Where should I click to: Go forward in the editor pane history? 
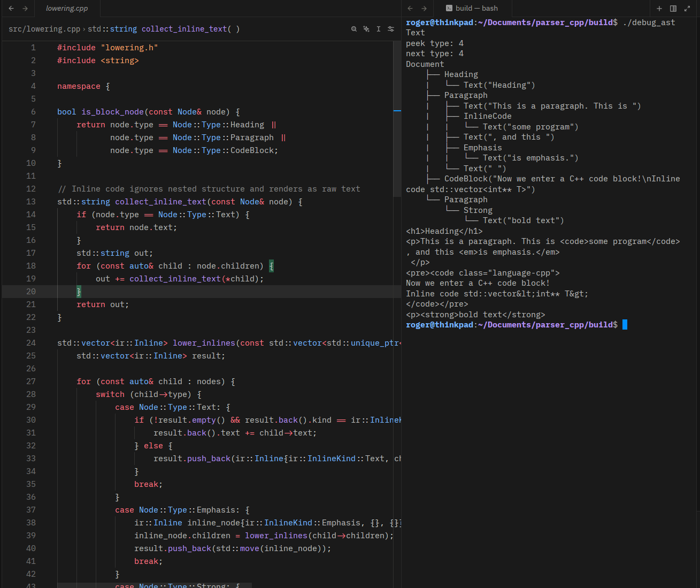coord(25,9)
